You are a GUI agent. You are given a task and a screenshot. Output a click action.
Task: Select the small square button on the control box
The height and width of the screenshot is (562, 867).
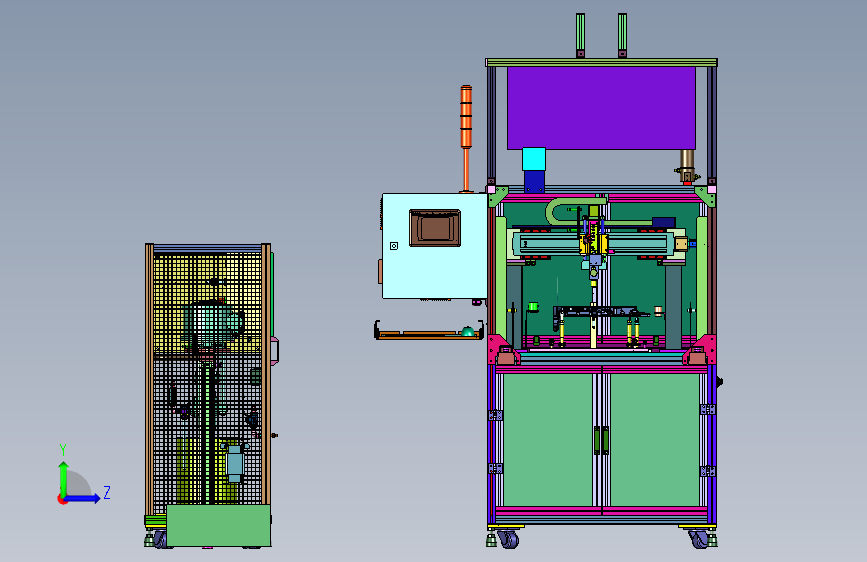pos(394,246)
